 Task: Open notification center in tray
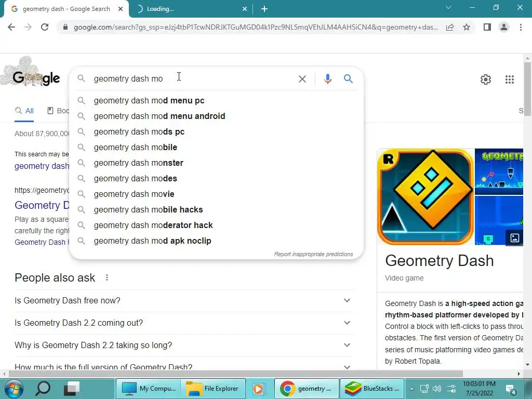(511, 389)
